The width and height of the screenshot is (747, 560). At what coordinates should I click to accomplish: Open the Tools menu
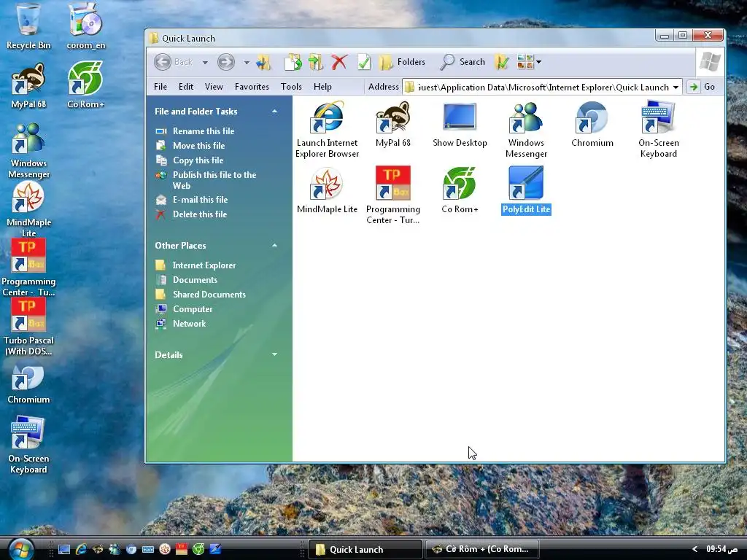[x=291, y=87]
